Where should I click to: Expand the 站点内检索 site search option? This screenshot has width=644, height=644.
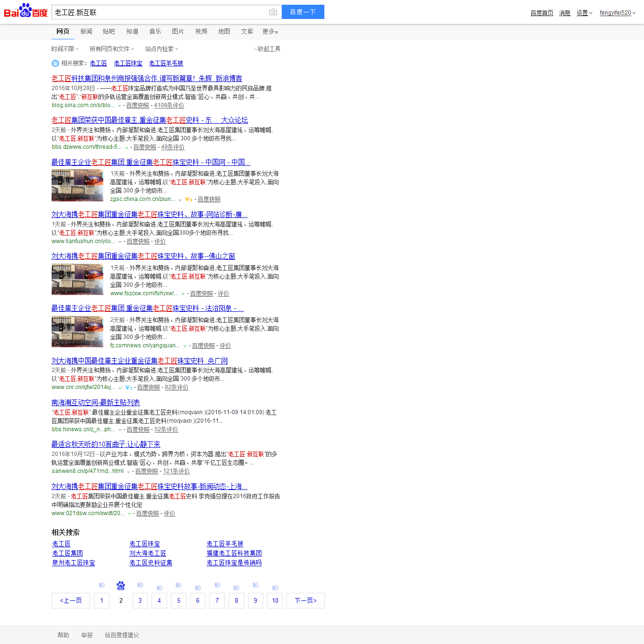click(162, 49)
